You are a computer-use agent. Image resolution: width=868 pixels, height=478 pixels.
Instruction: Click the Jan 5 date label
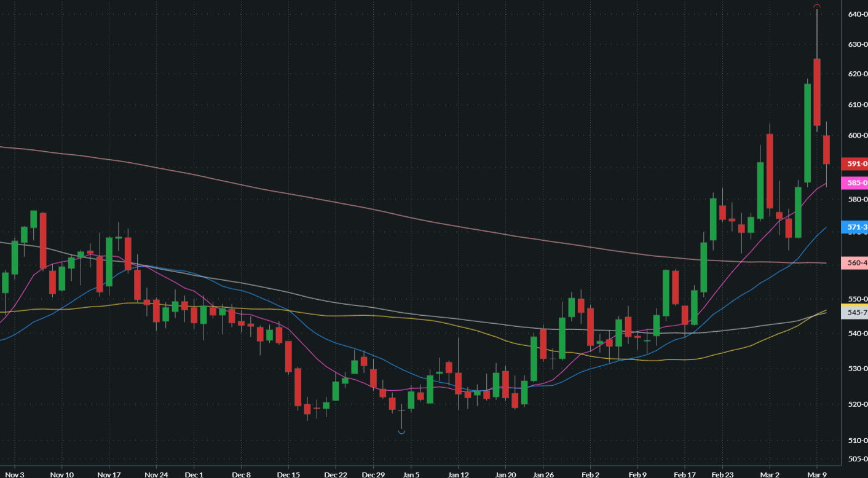point(410,474)
